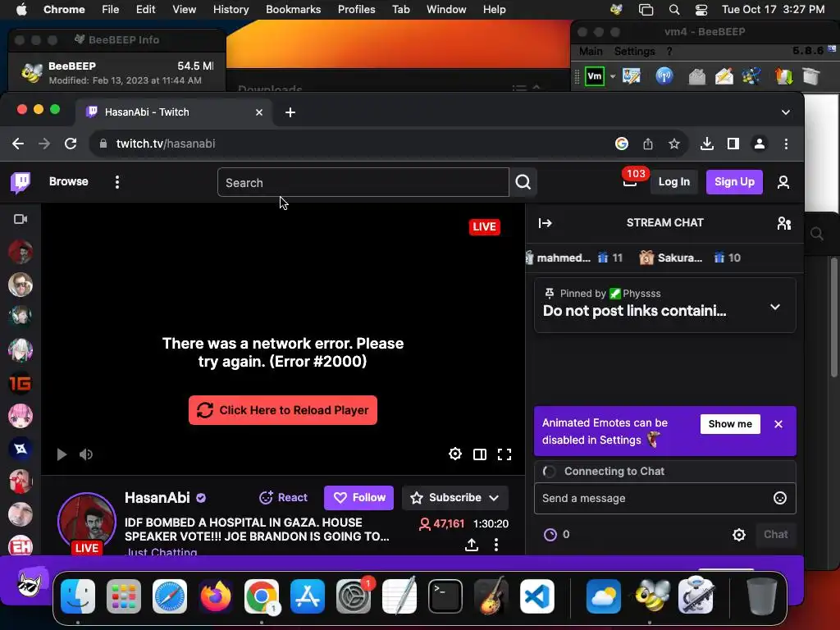Click the Log In button
The height and width of the screenshot is (630, 840).
click(674, 182)
